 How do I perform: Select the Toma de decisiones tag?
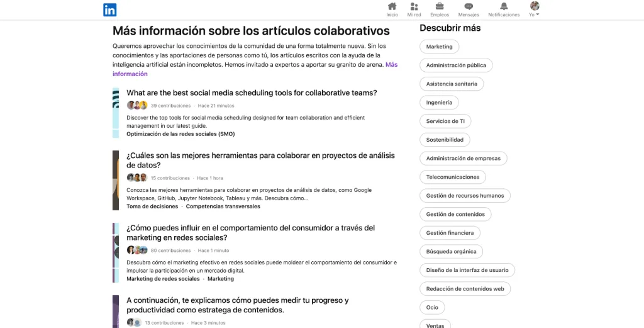[152, 206]
